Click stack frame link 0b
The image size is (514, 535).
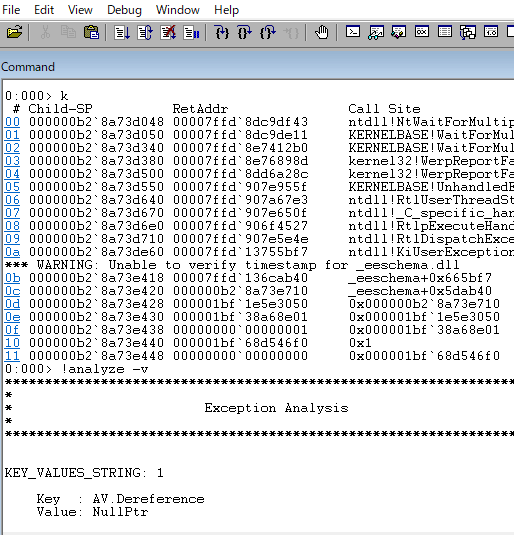coord(12,278)
